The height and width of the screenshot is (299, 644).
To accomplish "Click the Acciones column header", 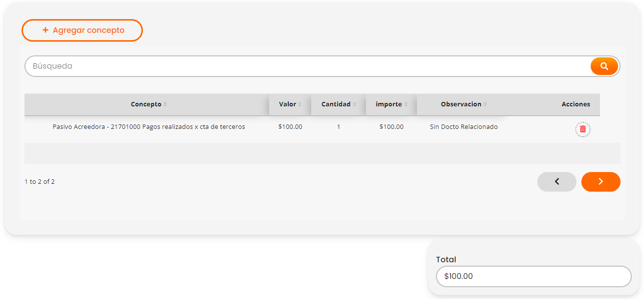I will point(575,104).
